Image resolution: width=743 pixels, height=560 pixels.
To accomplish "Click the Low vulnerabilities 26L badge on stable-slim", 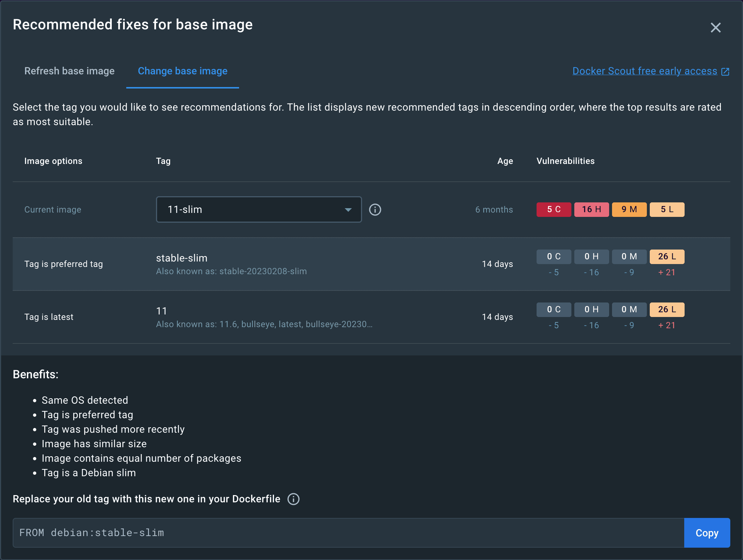I will click(667, 256).
